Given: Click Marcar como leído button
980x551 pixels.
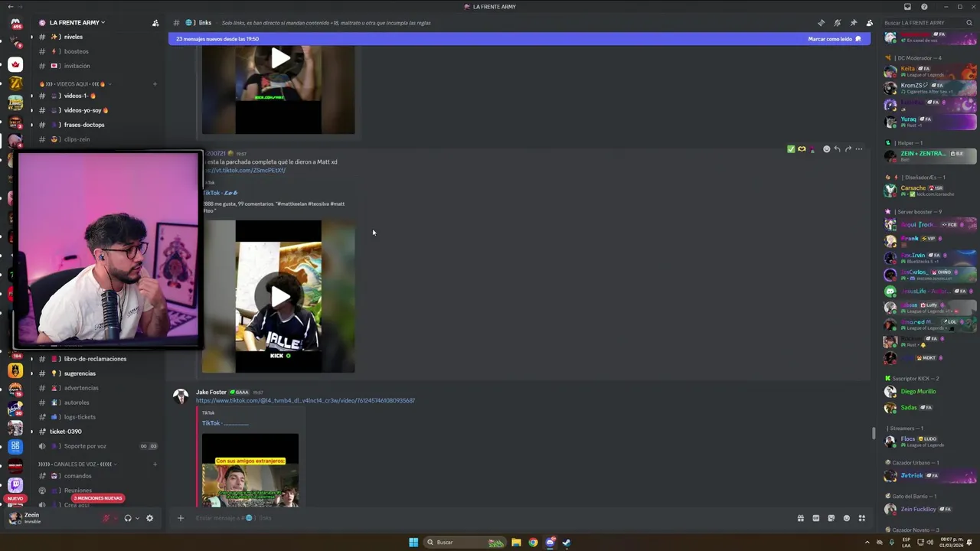Looking at the screenshot, I should pyautogui.click(x=835, y=39).
